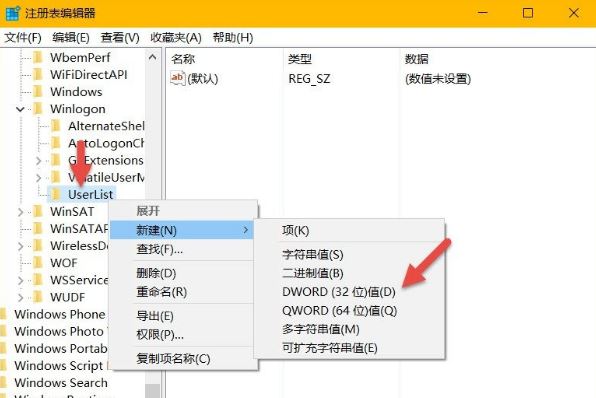Click the WinSAT folder icon

click(x=38, y=211)
